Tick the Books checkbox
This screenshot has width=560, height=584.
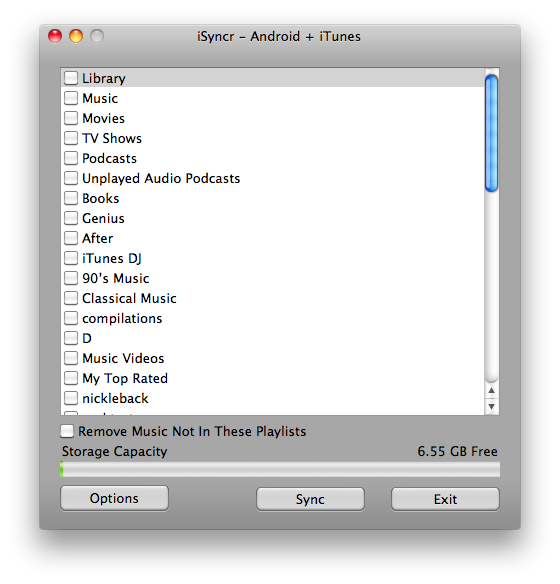(x=71, y=198)
